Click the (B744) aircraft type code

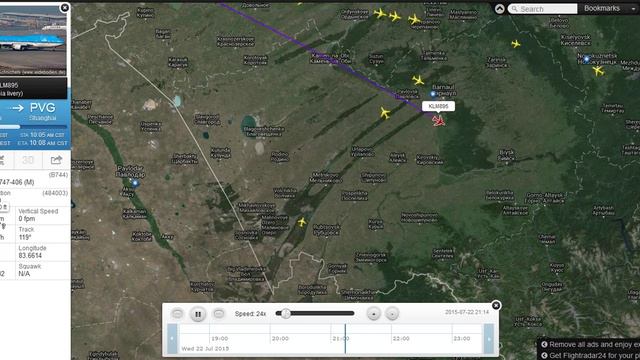pos(58,175)
